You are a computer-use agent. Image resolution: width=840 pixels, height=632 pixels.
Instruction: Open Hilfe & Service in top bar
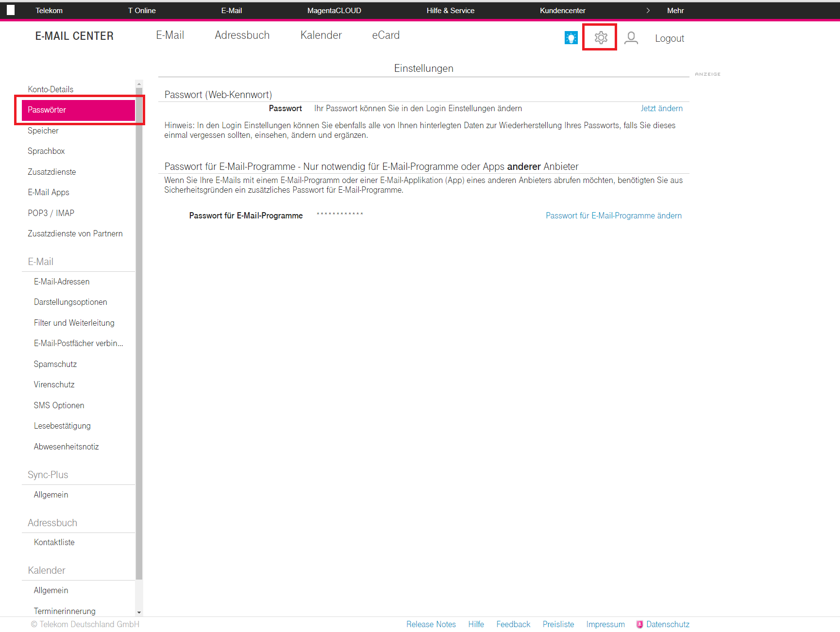[x=451, y=10]
